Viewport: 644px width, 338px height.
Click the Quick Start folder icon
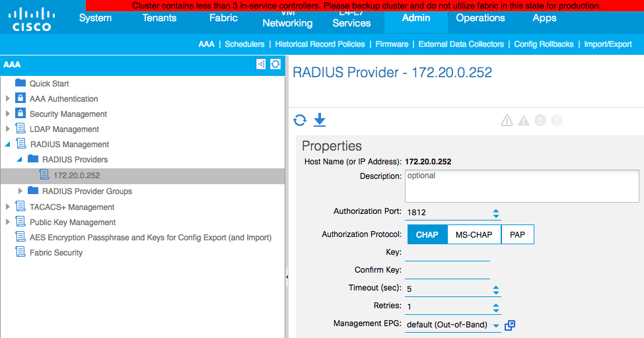[20, 83]
